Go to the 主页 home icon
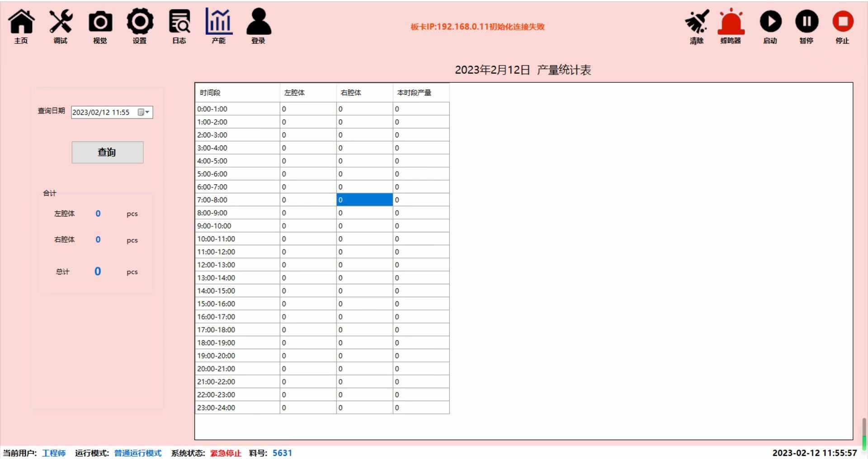Screen dimensions: 868x459 coord(21,26)
